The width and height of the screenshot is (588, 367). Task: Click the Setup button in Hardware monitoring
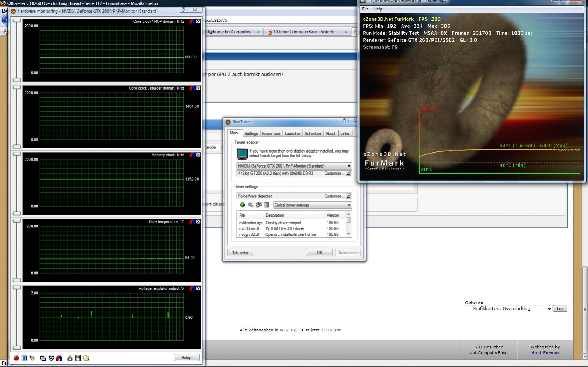187,358
